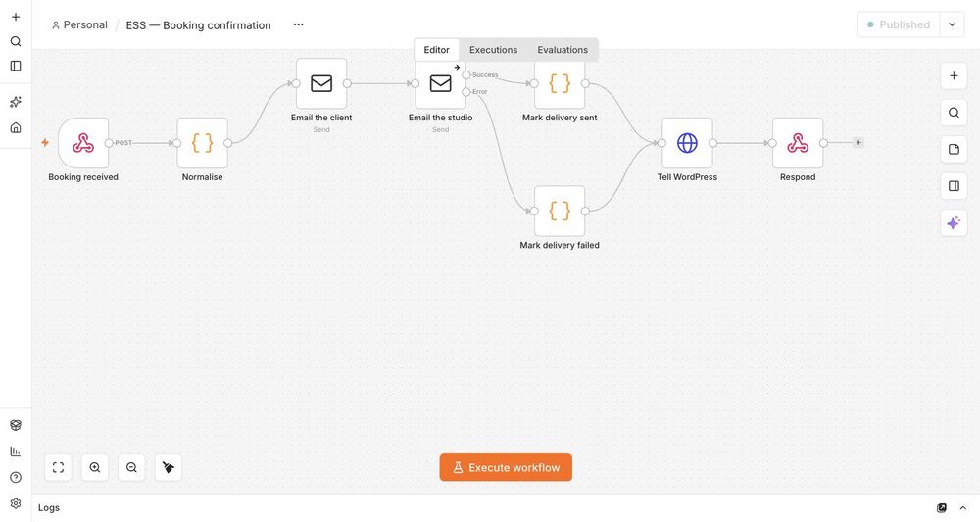The image size is (980, 522).
Task: Open canvas search in right toolbar
Action: [954, 113]
